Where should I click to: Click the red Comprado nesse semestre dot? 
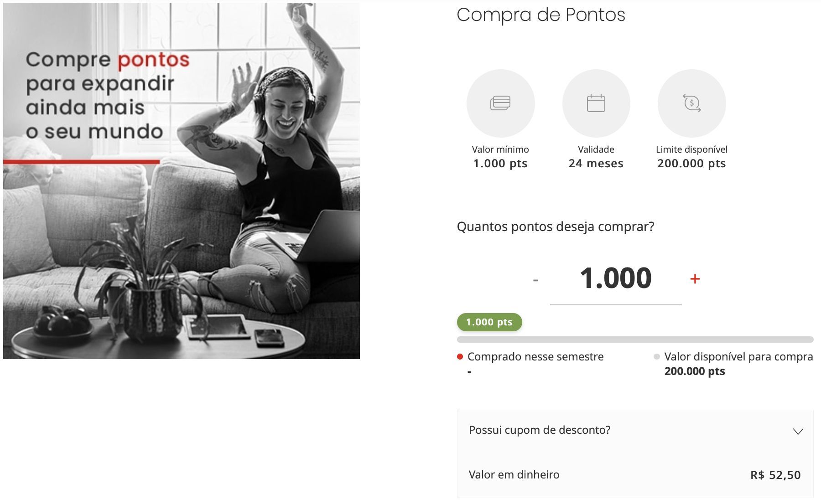tap(460, 357)
